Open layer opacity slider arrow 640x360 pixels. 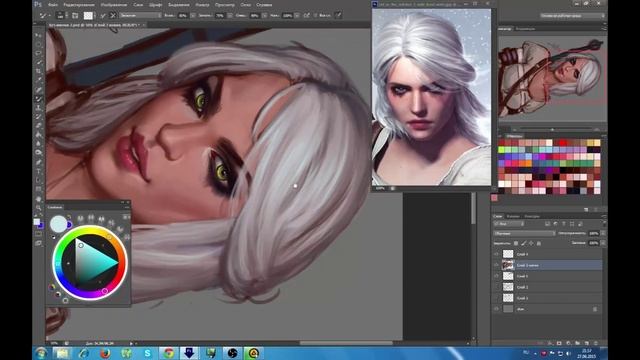603,233
